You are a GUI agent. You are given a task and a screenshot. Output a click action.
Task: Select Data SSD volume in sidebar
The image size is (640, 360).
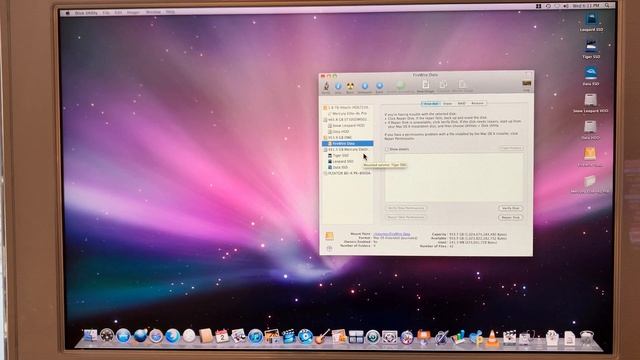coord(347,167)
